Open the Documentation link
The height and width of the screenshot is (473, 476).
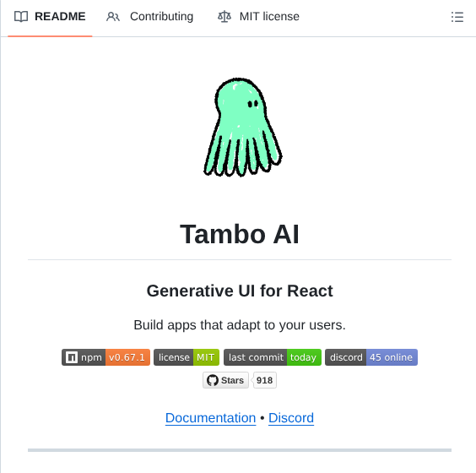(210, 418)
